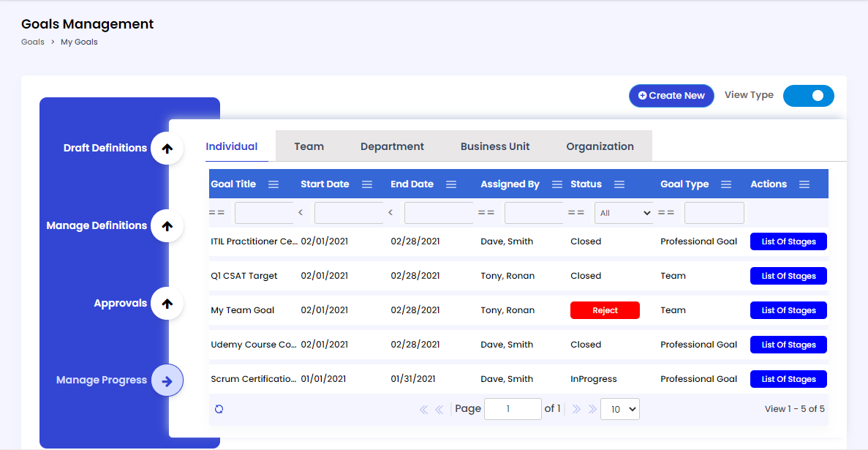Open the Assigned By column menu icon
Viewport: 868px width, 450px height.
pyautogui.click(x=556, y=184)
